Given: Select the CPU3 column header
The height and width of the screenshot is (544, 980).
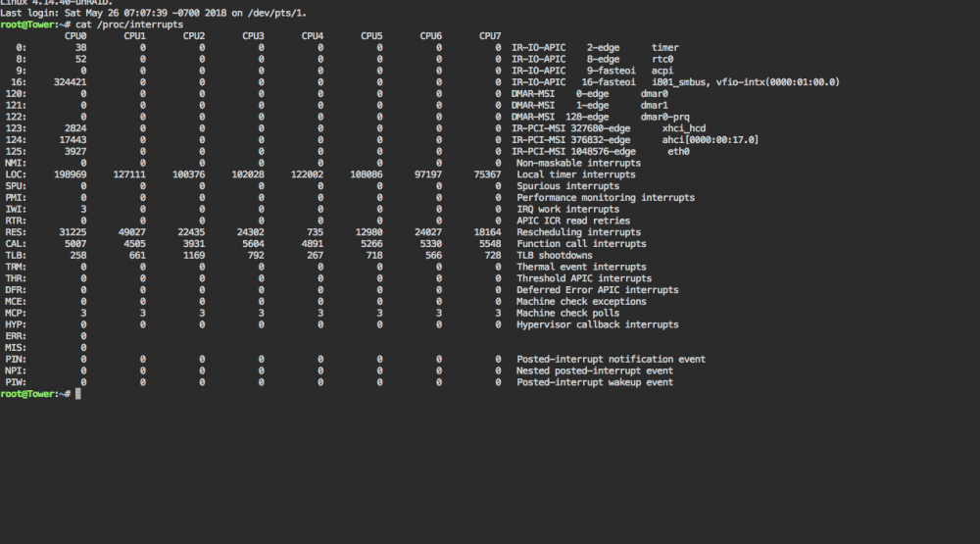Looking at the screenshot, I should [253, 36].
